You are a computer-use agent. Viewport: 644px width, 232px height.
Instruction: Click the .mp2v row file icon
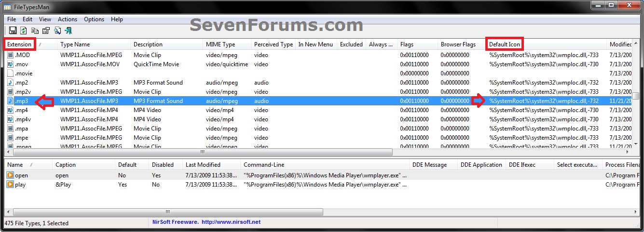11,92
